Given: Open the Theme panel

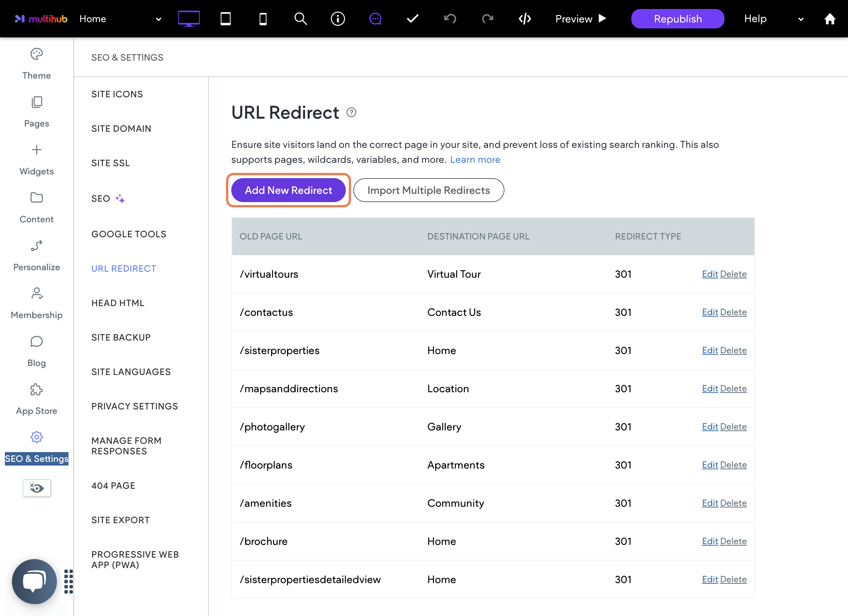Looking at the screenshot, I should [37, 64].
